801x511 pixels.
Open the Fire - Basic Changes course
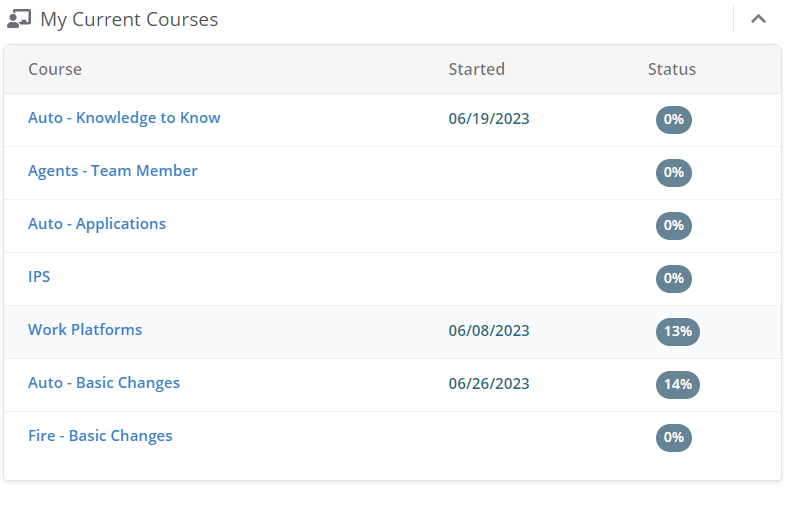(100, 436)
